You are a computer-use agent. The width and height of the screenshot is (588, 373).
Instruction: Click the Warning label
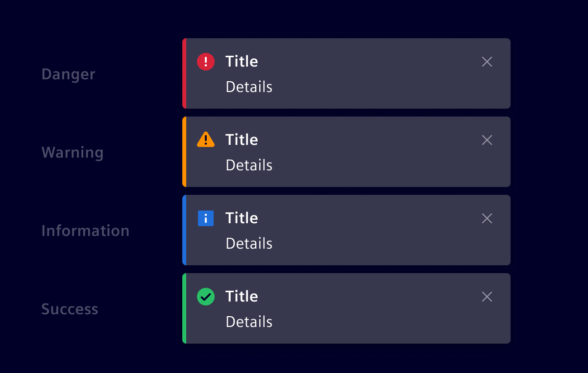73,153
